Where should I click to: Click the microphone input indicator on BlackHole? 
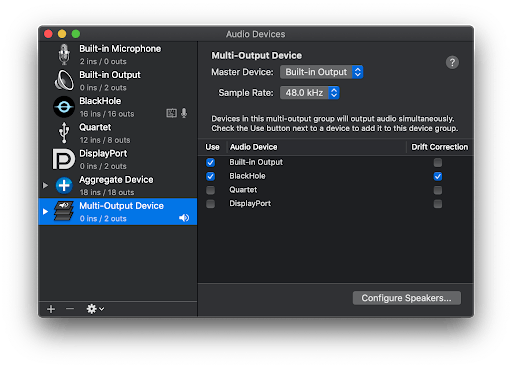coord(184,113)
